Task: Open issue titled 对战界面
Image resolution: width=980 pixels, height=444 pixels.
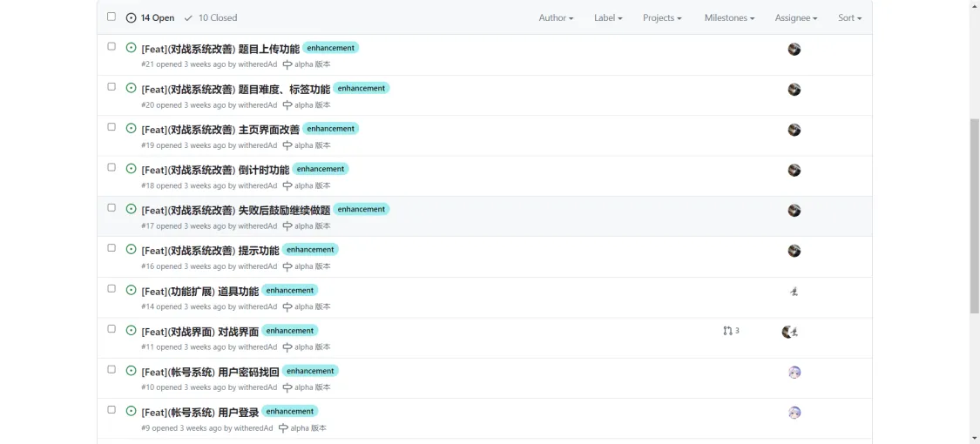Action: [200, 331]
